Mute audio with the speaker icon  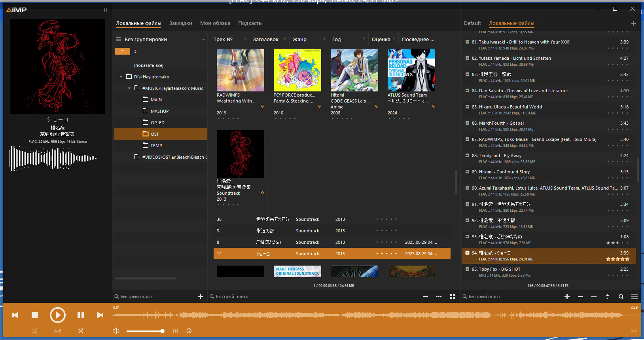click(116, 331)
